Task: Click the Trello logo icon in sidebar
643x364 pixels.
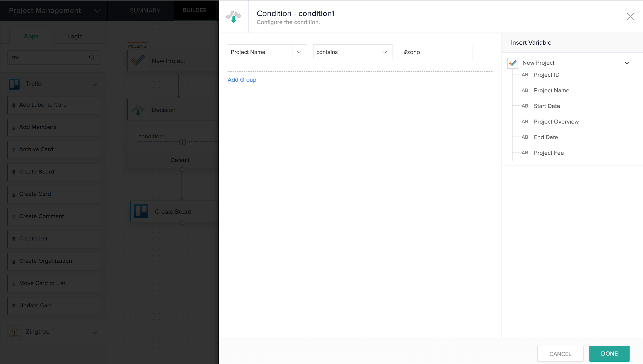Action: point(14,84)
